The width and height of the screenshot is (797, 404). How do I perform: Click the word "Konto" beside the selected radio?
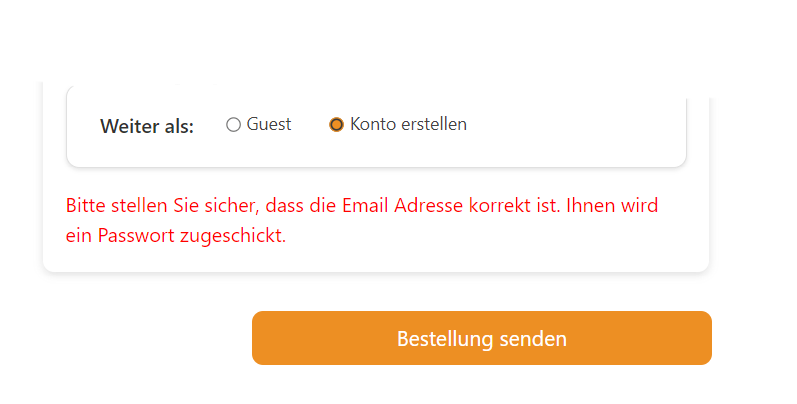[372, 124]
